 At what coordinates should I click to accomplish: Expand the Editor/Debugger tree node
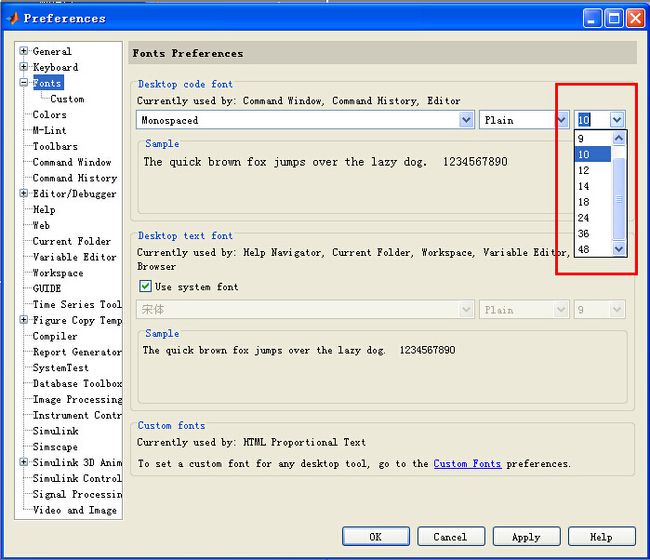point(24,193)
